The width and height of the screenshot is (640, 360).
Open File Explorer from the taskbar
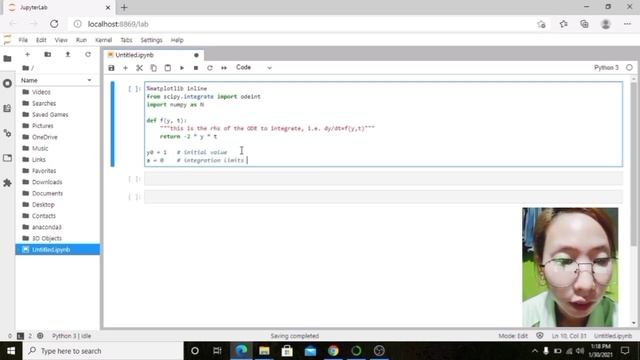[x=264, y=351]
